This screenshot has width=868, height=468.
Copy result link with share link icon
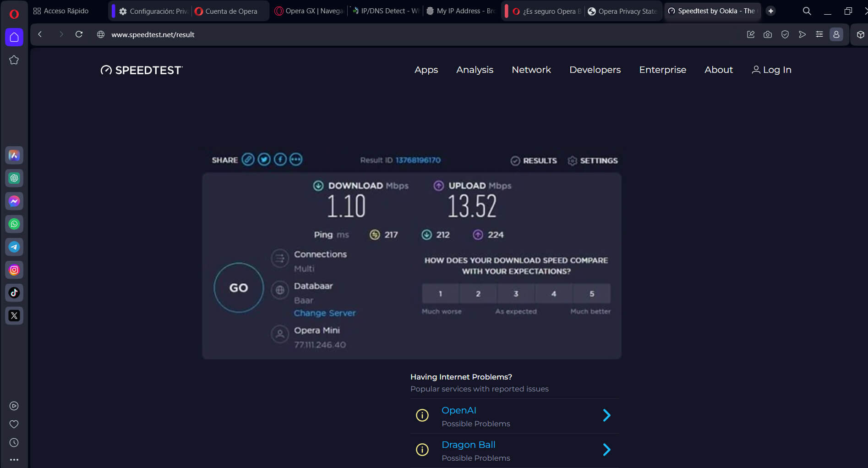coord(248,160)
